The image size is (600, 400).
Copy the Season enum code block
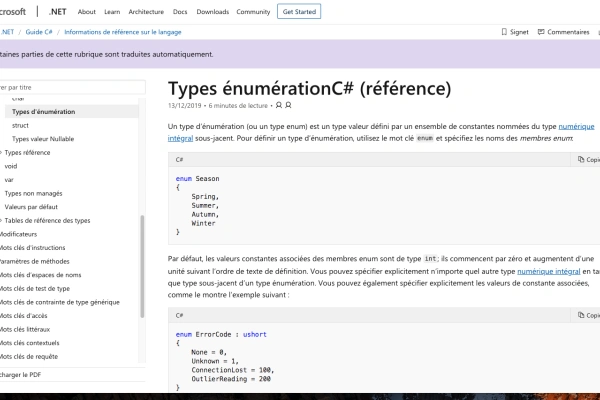(587, 159)
